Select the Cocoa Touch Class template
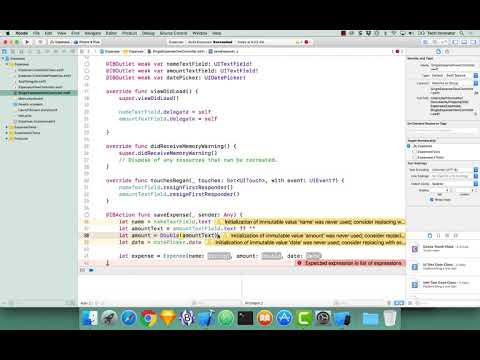Image resolution: width=480 pixels, height=360 pixels. click(443, 248)
